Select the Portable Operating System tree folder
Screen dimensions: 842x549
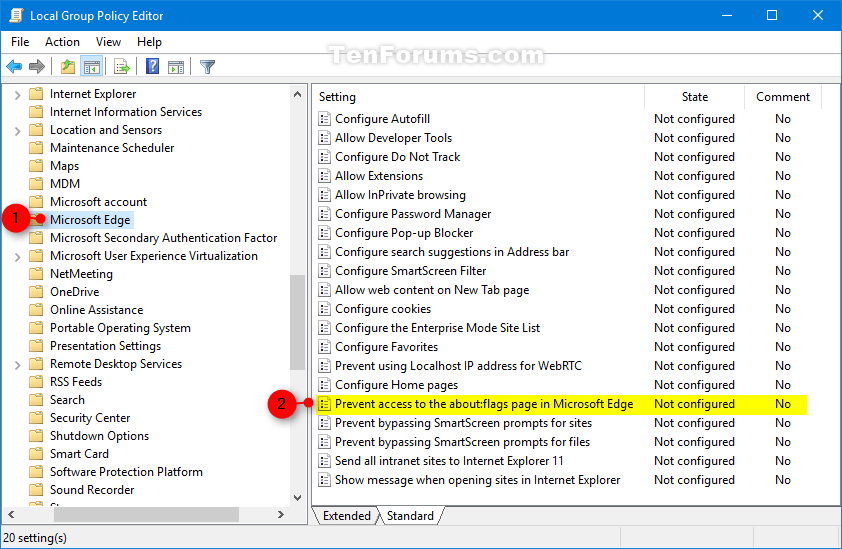pyautogui.click(x=120, y=328)
